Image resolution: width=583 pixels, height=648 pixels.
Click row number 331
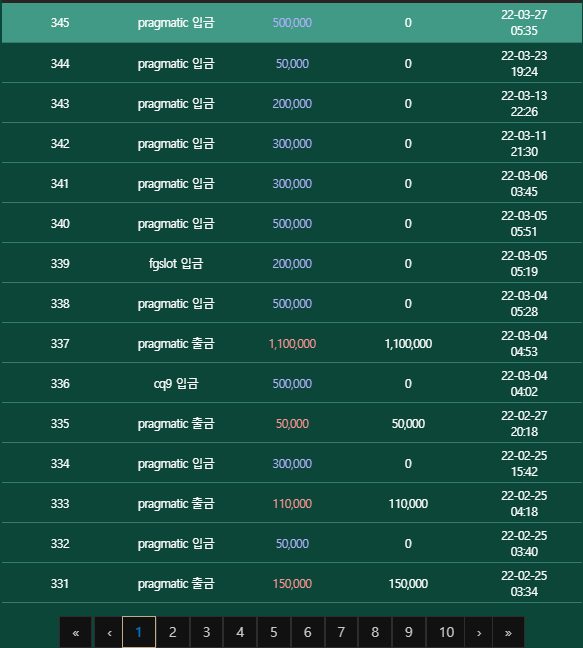(60, 584)
